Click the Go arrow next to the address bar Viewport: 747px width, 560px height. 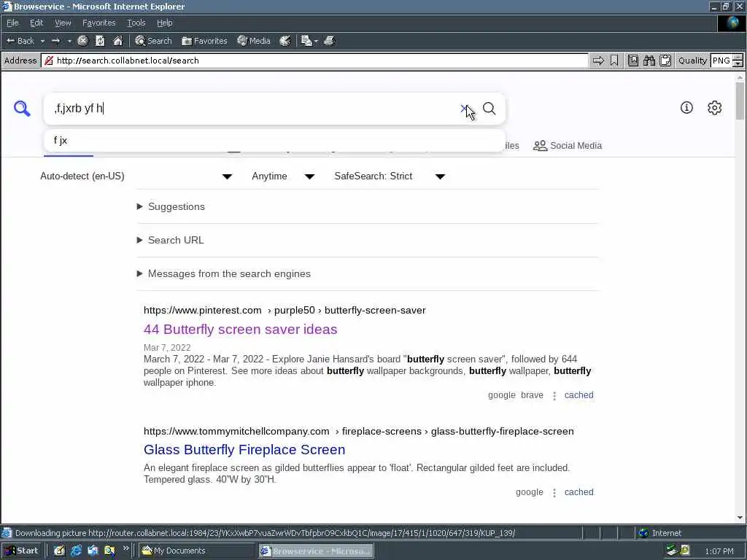tap(598, 61)
